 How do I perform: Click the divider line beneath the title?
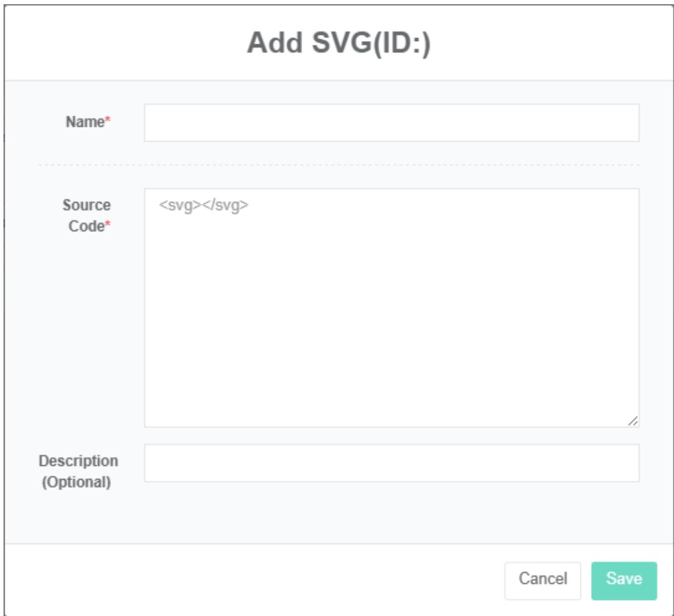point(338,80)
